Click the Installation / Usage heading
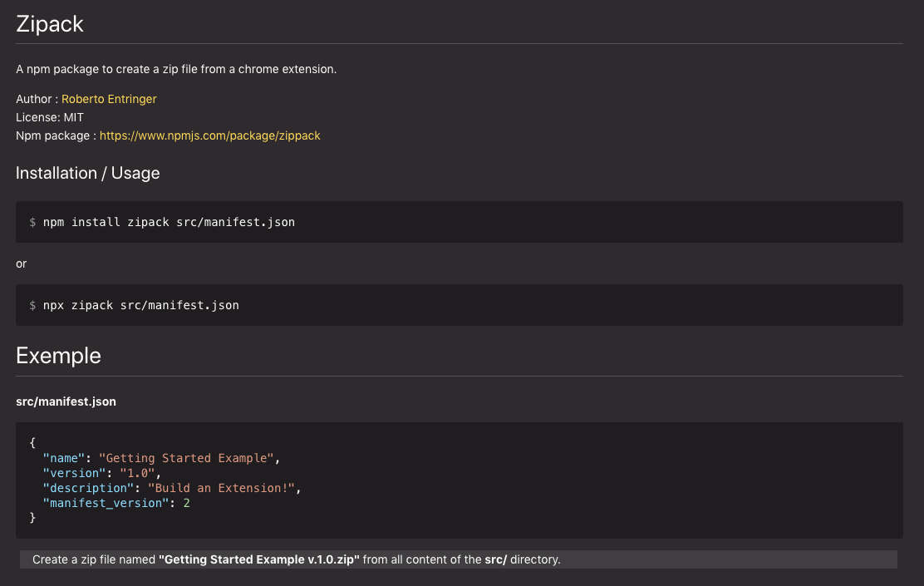 pos(87,173)
